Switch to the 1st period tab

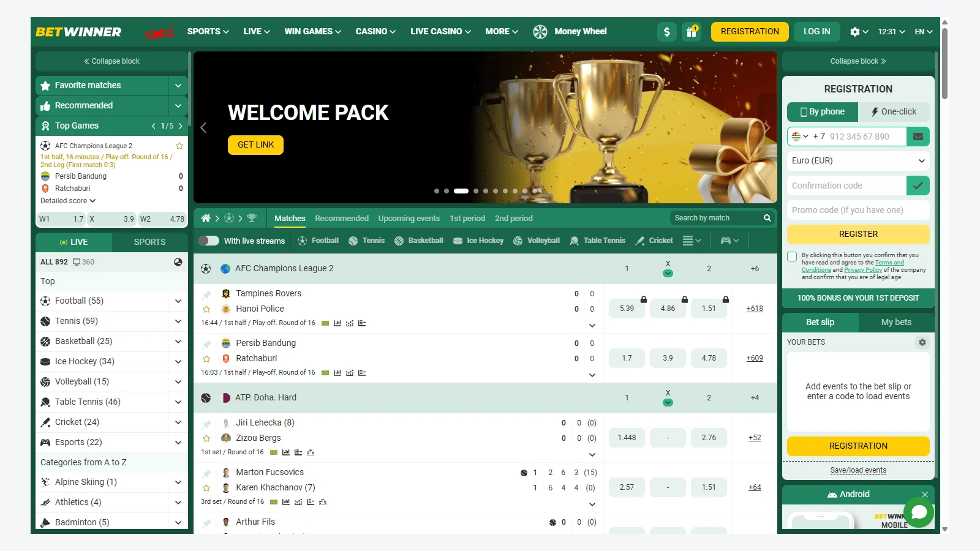tap(467, 218)
